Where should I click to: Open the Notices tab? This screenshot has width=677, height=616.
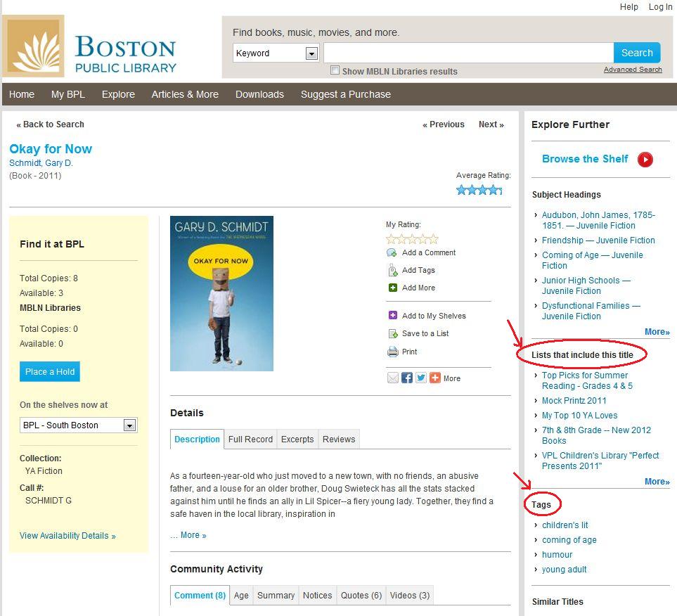tap(317, 596)
